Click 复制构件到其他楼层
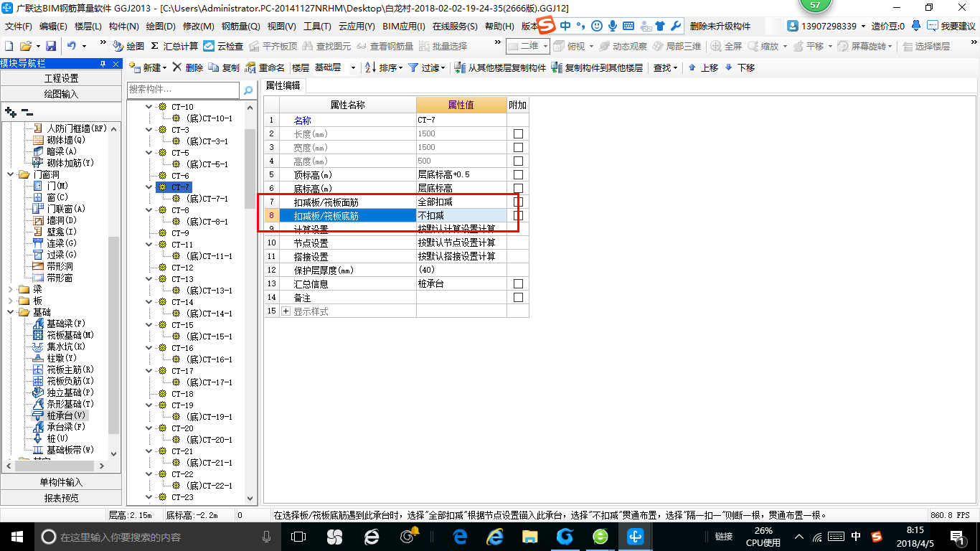The height and width of the screenshot is (551, 980). (597, 67)
